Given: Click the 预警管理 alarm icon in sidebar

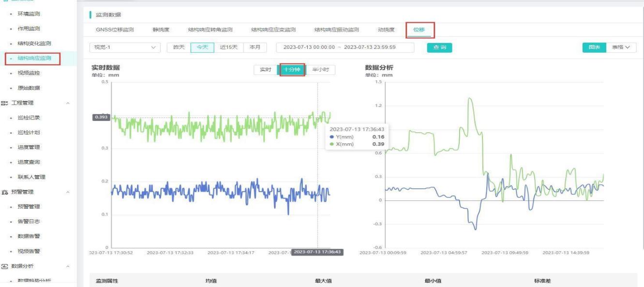Looking at the screenshot, I should pyautogui.click(x=6, y=192).
